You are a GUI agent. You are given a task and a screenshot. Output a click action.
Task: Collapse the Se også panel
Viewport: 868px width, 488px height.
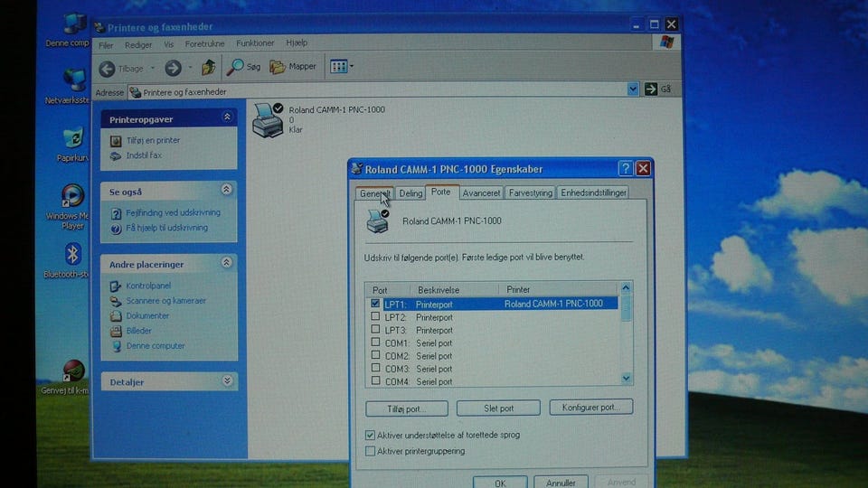[226, 190]
